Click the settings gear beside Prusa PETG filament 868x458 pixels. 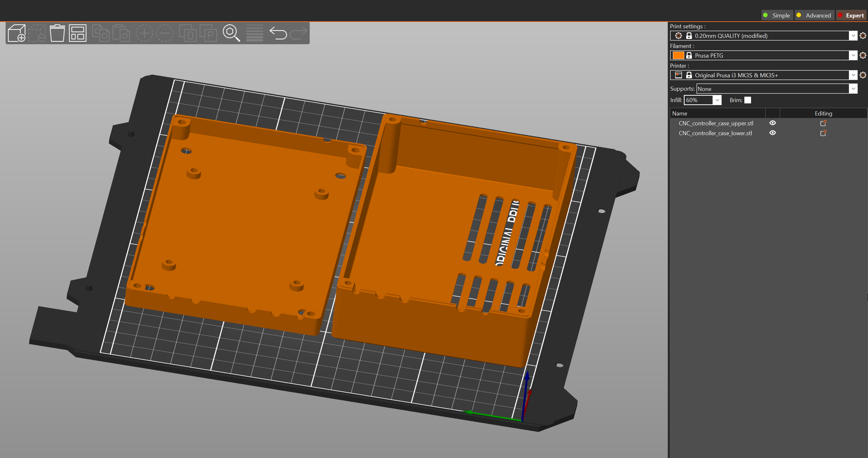pos(863,55)
